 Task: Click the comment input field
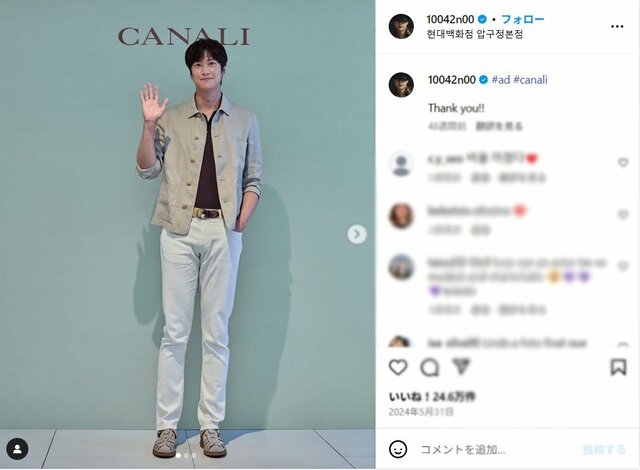click(498, 450)
